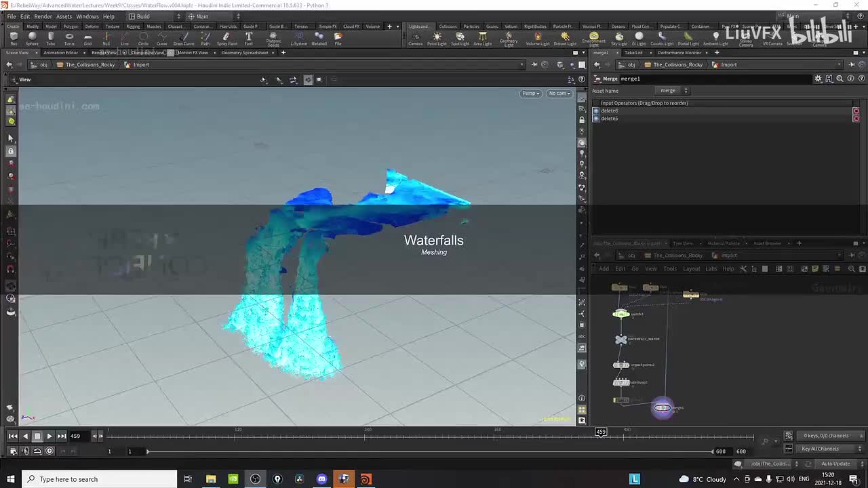Click The_Collisions_Rocky in the path bar

pos(90,65)
